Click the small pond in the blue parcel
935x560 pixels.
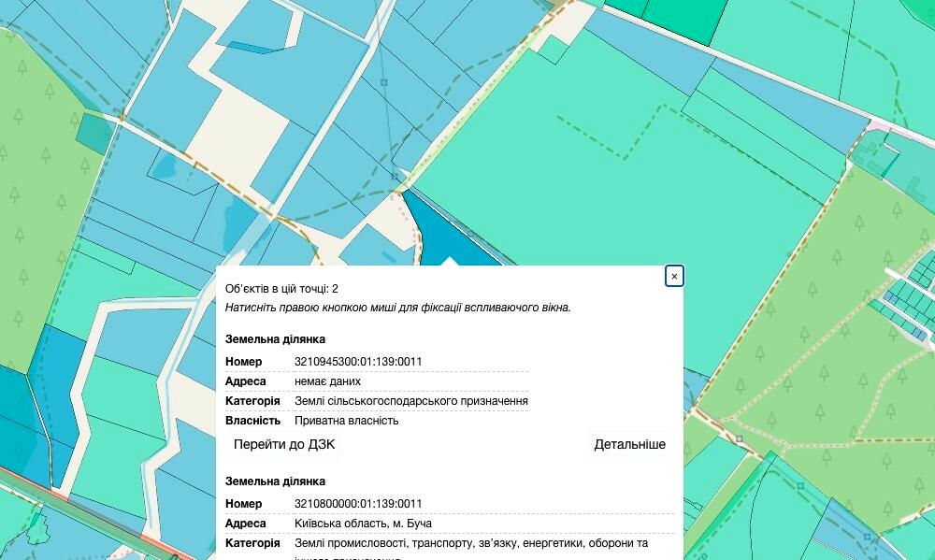[x=164, y=166]
